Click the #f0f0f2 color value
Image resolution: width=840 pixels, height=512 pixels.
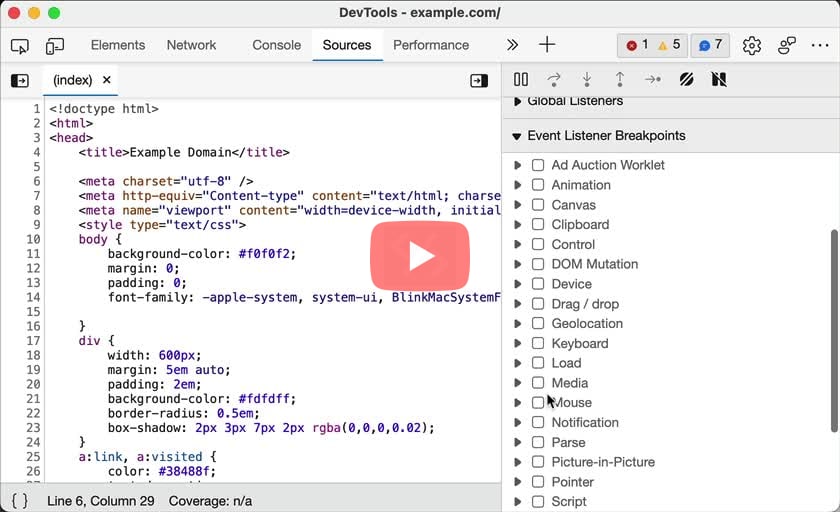click(265, 254)
